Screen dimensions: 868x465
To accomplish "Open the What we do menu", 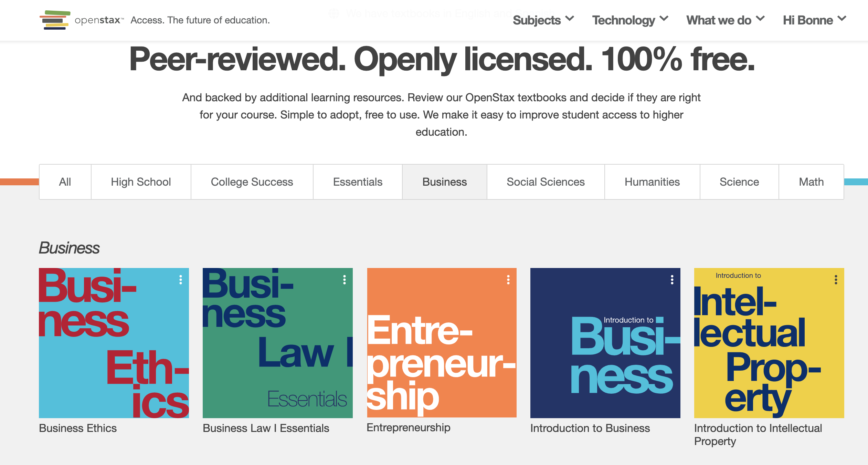I will (x=725, y=20).
